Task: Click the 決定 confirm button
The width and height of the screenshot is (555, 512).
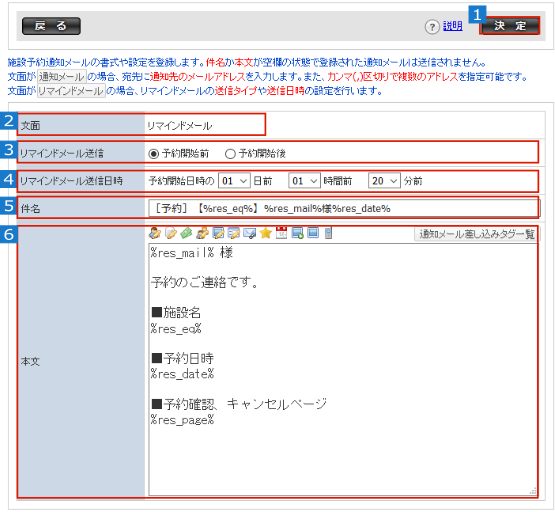Action: 510,26
